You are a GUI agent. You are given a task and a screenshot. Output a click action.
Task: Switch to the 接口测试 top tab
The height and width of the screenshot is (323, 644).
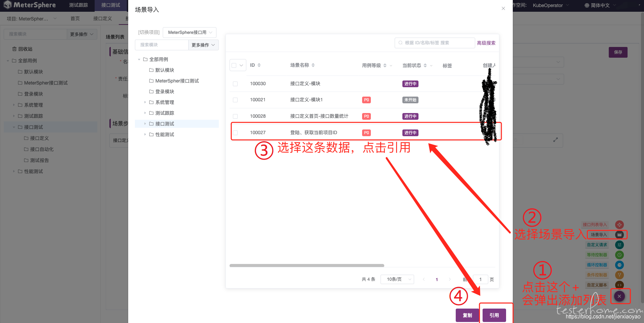click(111, 5)
